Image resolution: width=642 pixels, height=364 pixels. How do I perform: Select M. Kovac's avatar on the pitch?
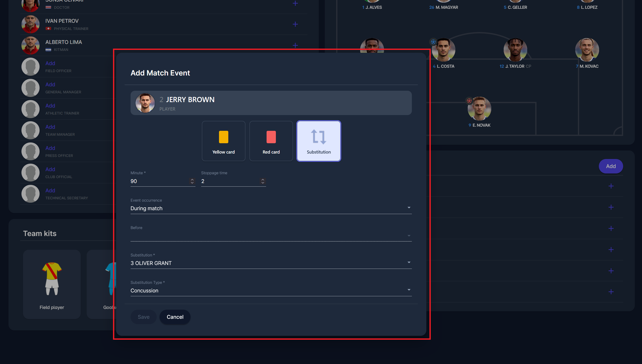point(587,50)
